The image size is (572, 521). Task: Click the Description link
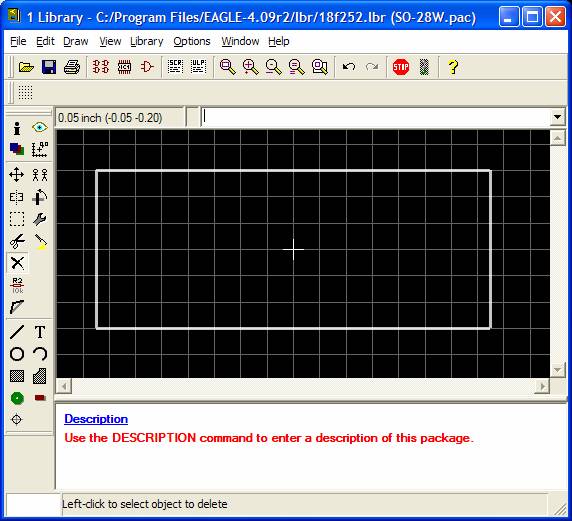pos(96,419)
